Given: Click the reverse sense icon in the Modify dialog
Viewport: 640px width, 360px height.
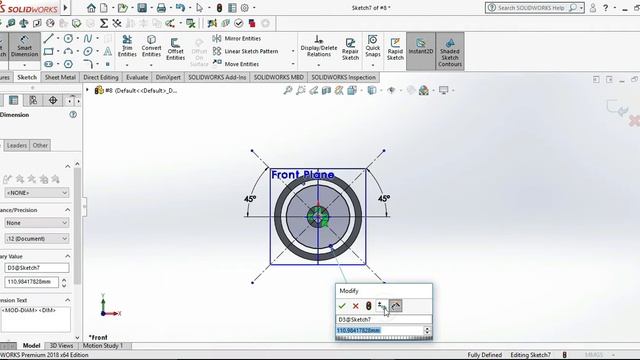Looking at the screenshot, I should pos(382,306).
